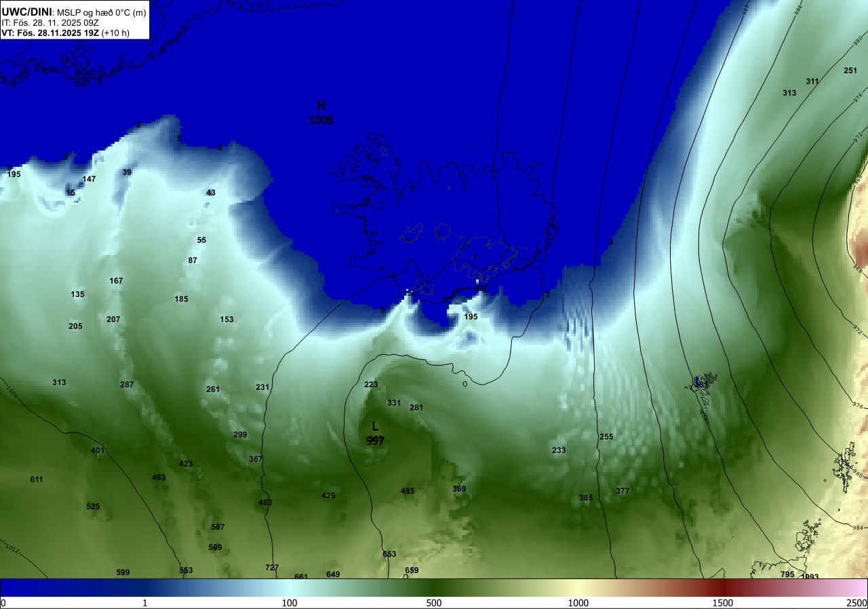Select the 1008 pressure value under H
868x609 pixels.
point(321,120)
